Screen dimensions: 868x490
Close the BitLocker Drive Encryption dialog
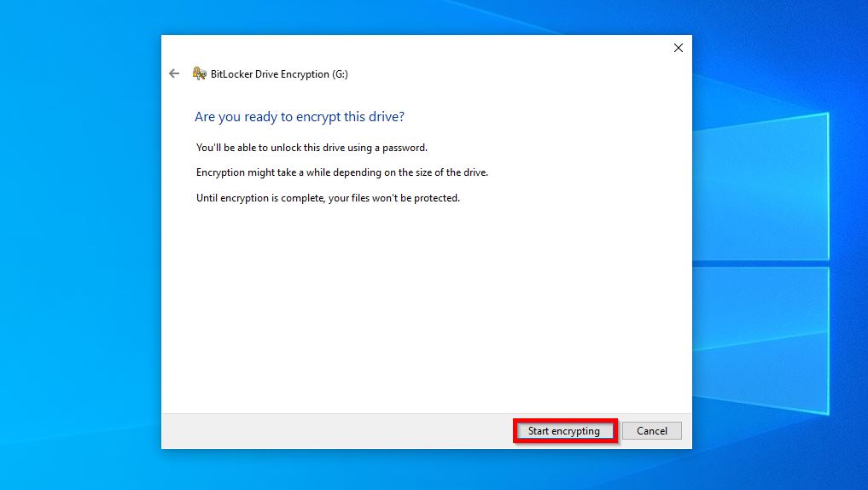679,48
